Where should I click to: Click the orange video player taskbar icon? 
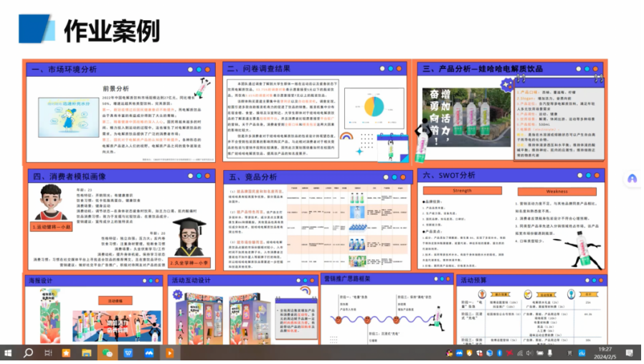point(170,353)
